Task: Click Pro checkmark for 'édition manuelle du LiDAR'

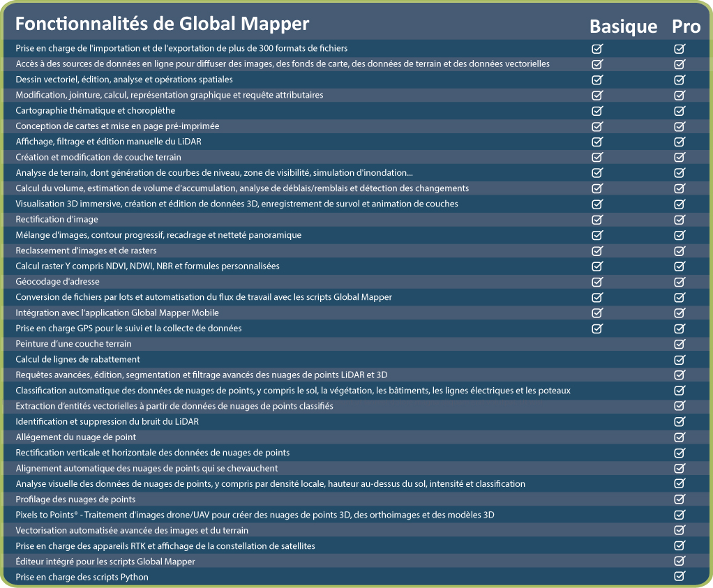Action: click(x=680, y=142)
